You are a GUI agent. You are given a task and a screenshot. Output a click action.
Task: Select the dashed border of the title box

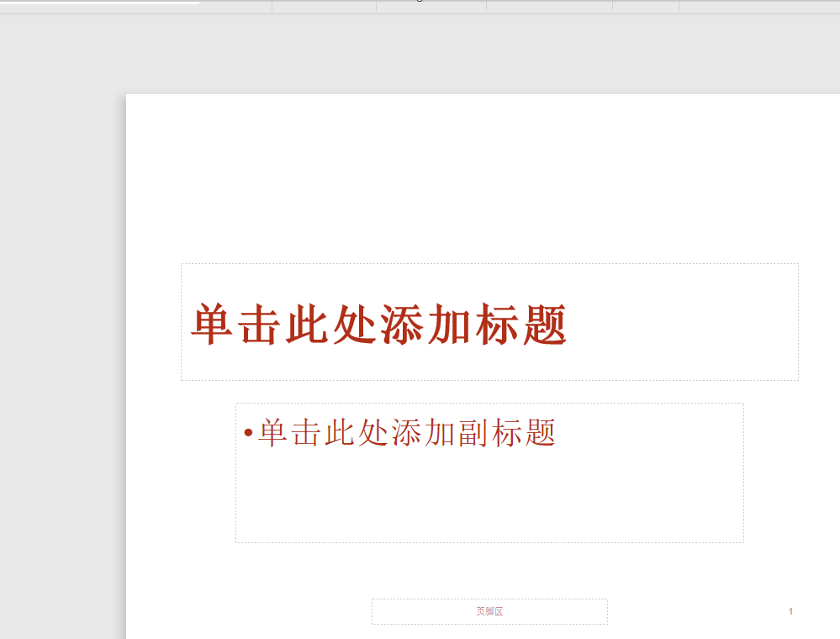(x=488, y=263)
